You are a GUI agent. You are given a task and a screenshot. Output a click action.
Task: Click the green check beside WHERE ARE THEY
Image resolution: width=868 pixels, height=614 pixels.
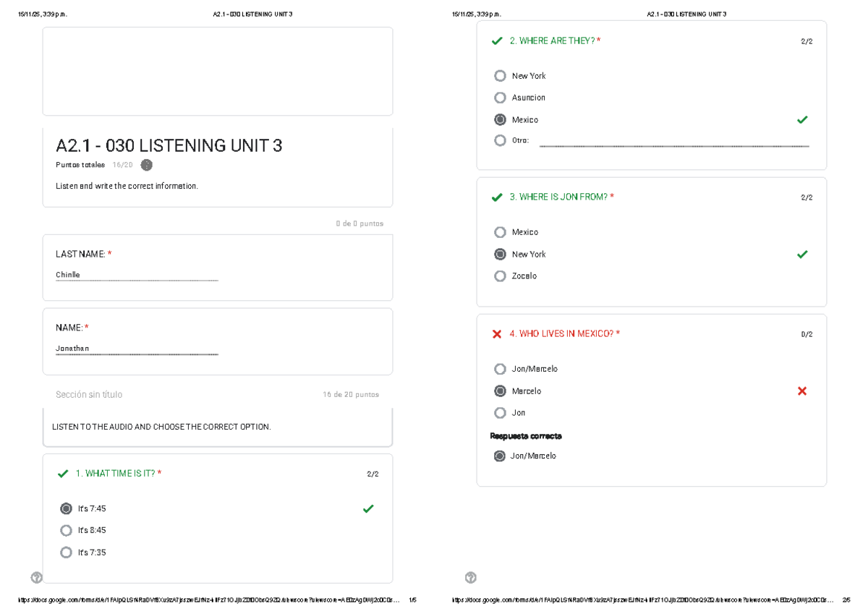pyautogui.click(x=496, y=40)
